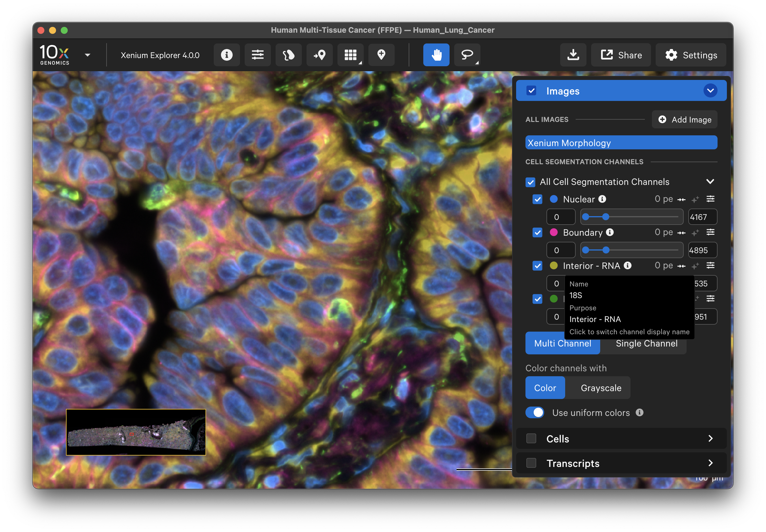Screen dimensions: 766x532
Task: Open the grid view toolbar icon
Action: point(350,55)
